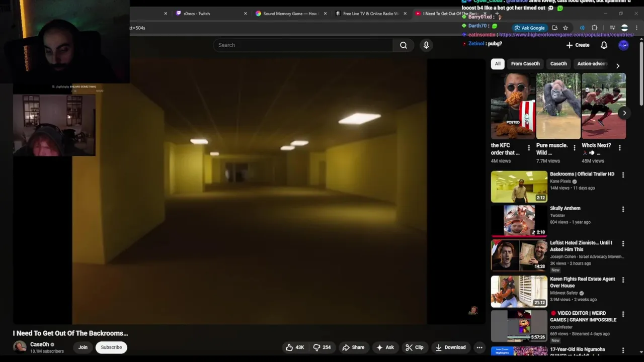The width and height of the screenshot is (644, 362).
Task: Click the tab audio cast icon
Action: pos(582,28)
